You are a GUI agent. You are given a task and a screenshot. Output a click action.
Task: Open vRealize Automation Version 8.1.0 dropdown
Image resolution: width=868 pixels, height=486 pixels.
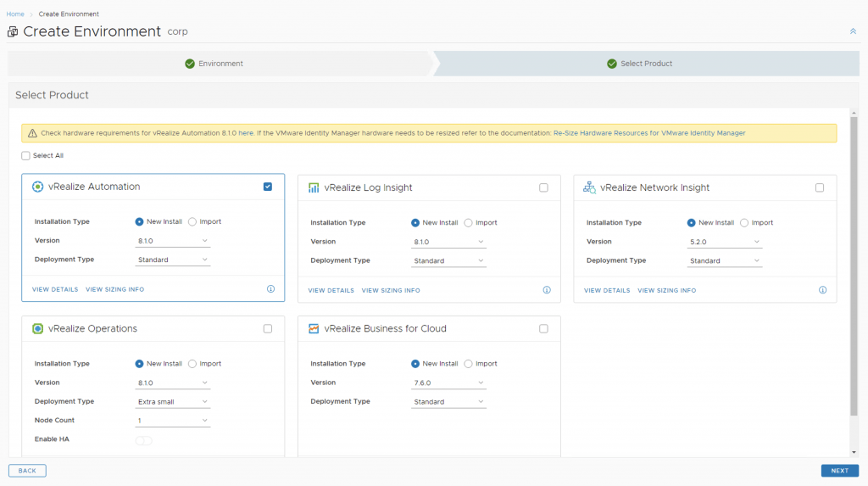click(x=173, y=241)
